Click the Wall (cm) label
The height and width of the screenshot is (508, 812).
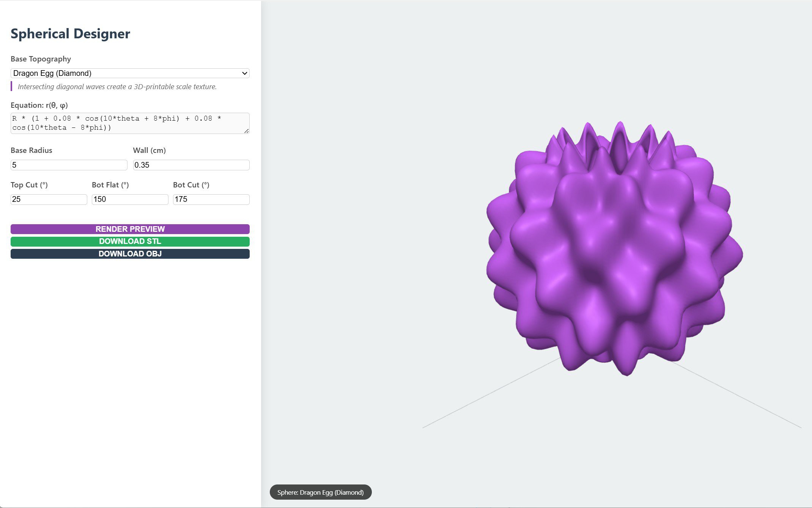pos(149,151)
